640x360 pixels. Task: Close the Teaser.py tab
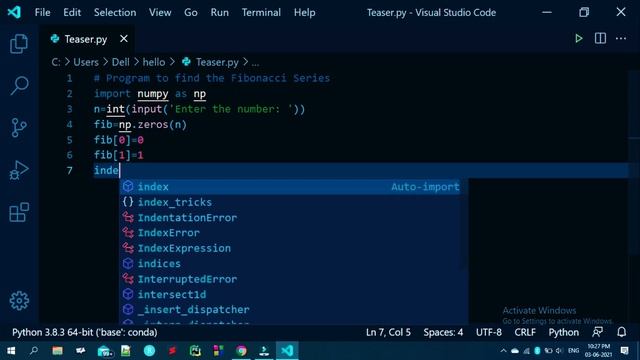124,38
